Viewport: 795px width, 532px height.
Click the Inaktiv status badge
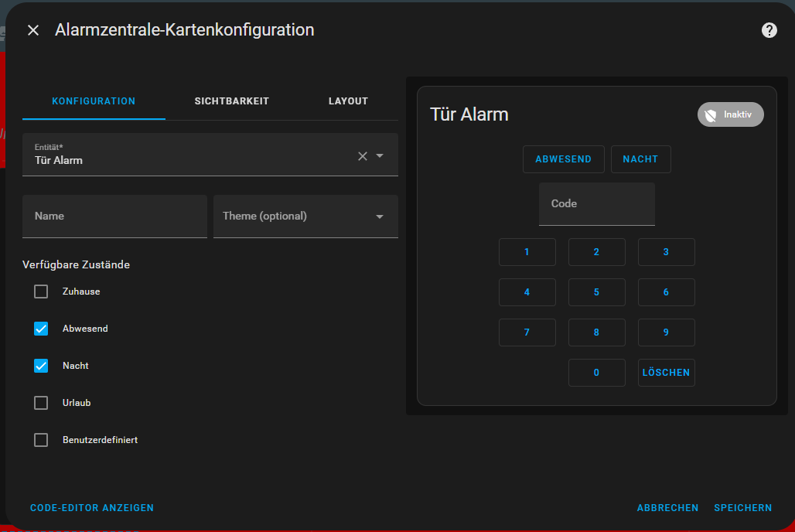[x=730, y=114]
